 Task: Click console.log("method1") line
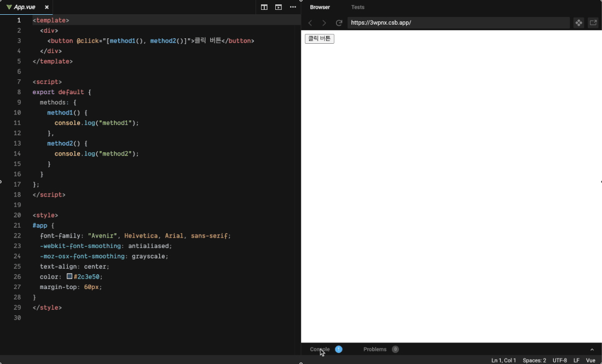coord(97,123)
